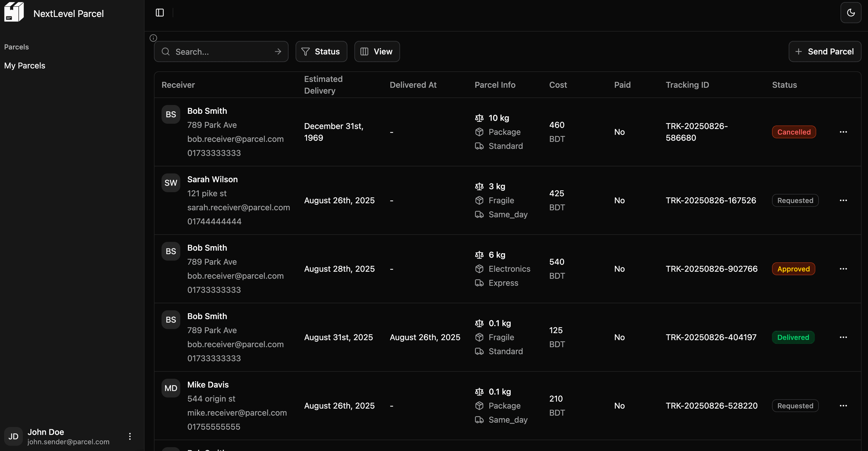The height and width of the screenshot is (451, 868).
Task: Toggle the sidebar panel icon
Action: pos(160,13)
